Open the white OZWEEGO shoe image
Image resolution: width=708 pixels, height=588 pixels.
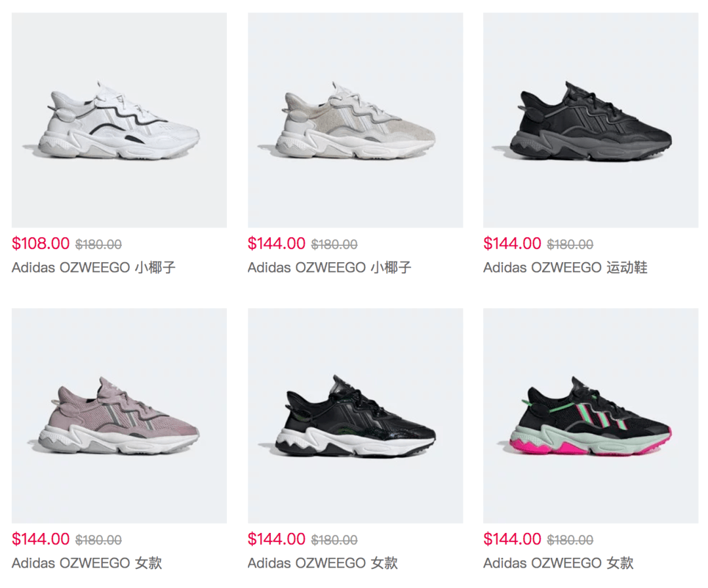pos(119,120)
